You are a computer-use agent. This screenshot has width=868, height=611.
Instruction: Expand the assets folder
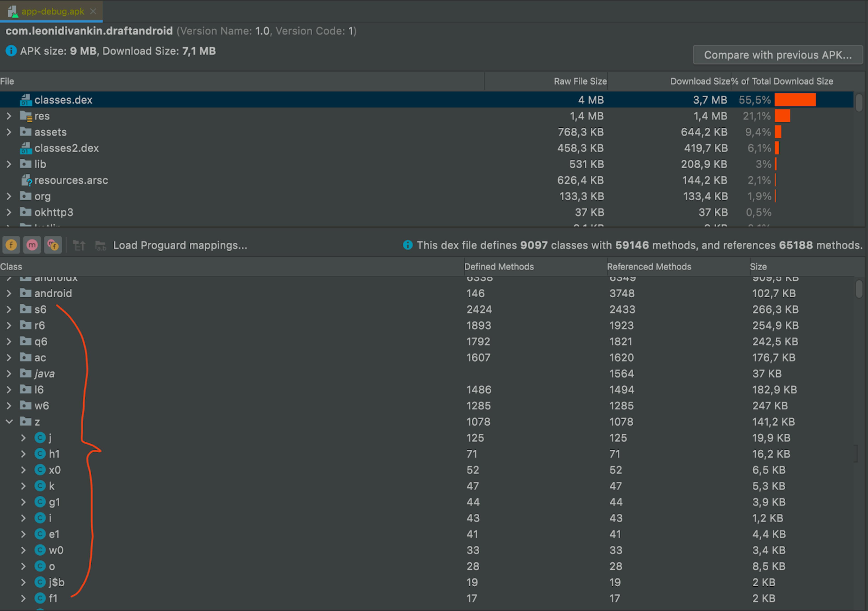coord(9,132)
